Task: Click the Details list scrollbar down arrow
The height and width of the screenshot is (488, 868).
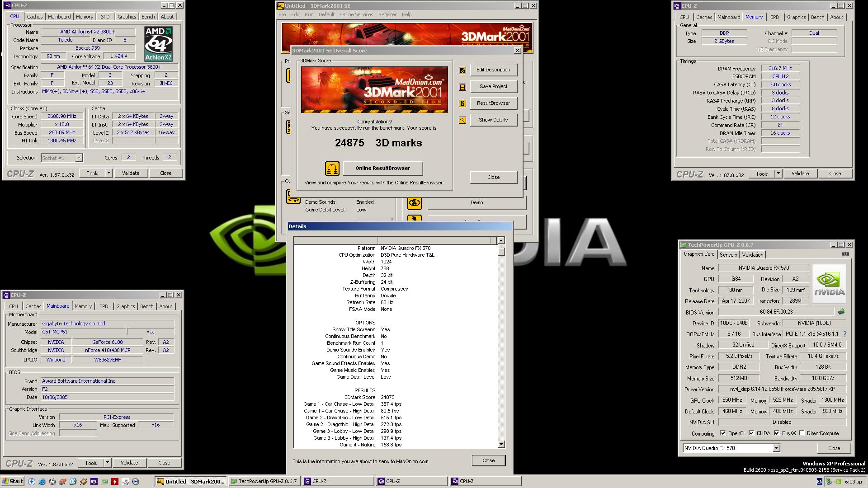Action: (x=501, y=444)
